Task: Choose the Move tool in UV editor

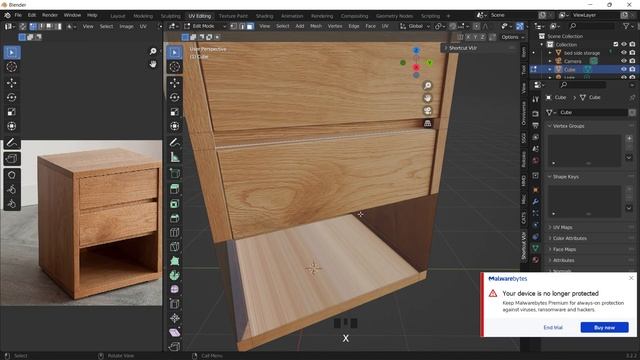Action: pyautogui.click(x=11, y=83)
